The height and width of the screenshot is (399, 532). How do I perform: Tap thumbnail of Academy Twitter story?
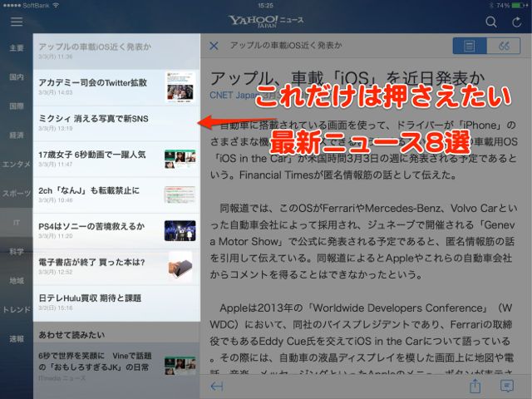[180, 87]
